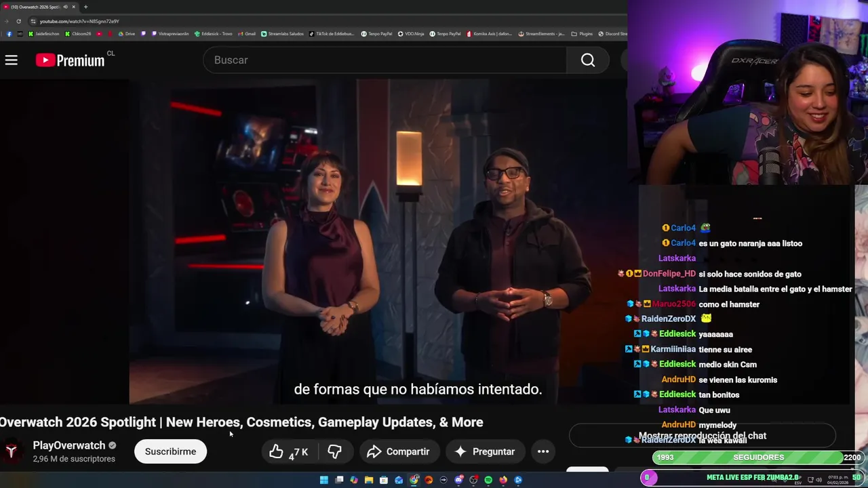Click the SEGUIDORES follower goal progress bar
Screen dimensions: 868x488
click(758, 457)
